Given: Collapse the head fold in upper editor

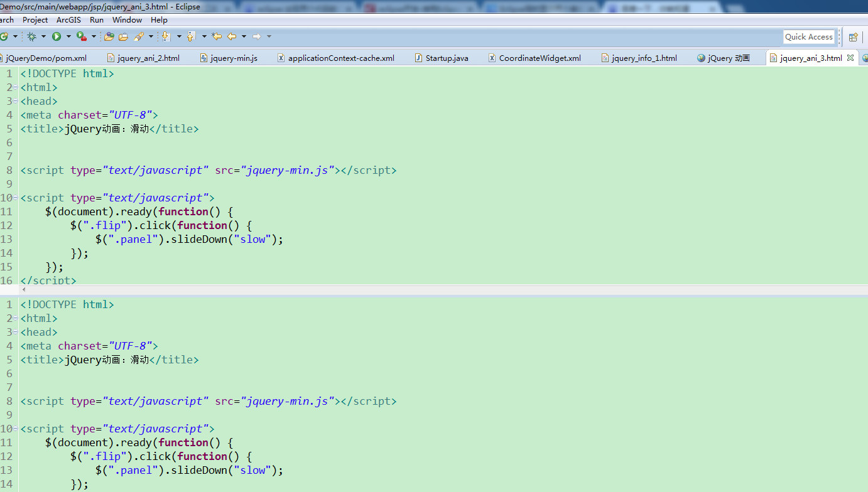Looking at the screenshot, I should pyautogui.click(x=16, y=101).
